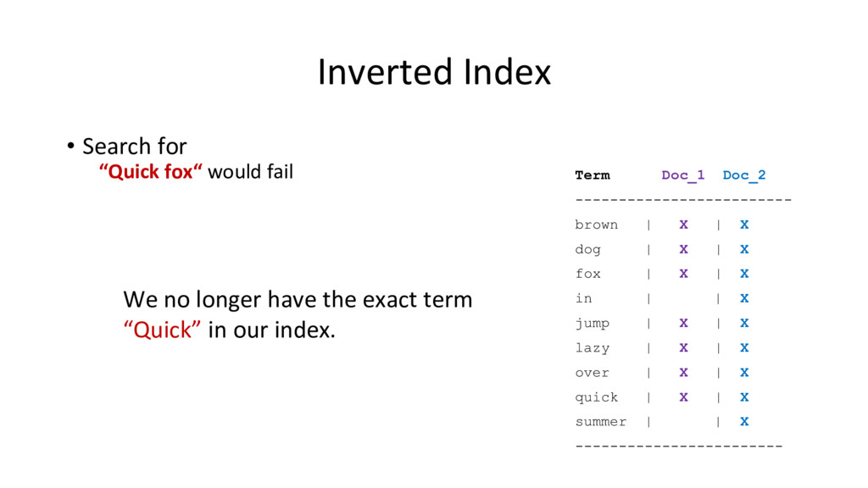Select the red "Quick fox" phrase
The height and width of the screenshot is (488, 868).
[151, 171]
